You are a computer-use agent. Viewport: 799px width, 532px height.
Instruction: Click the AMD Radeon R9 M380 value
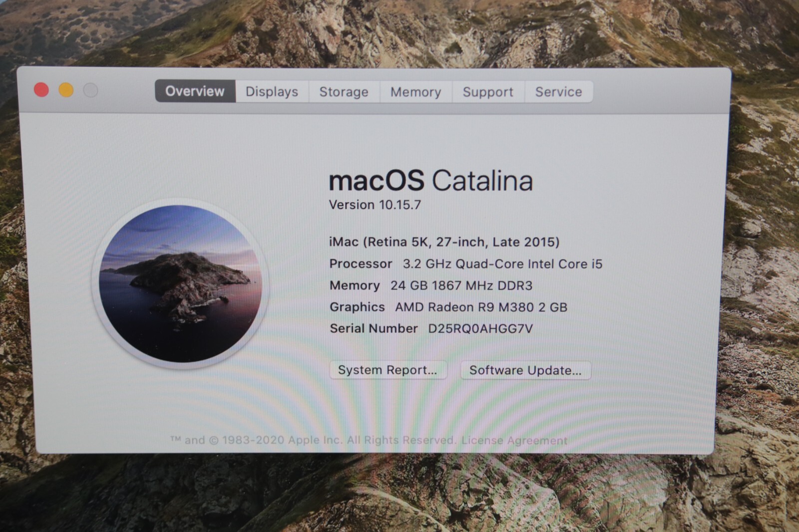481,307
